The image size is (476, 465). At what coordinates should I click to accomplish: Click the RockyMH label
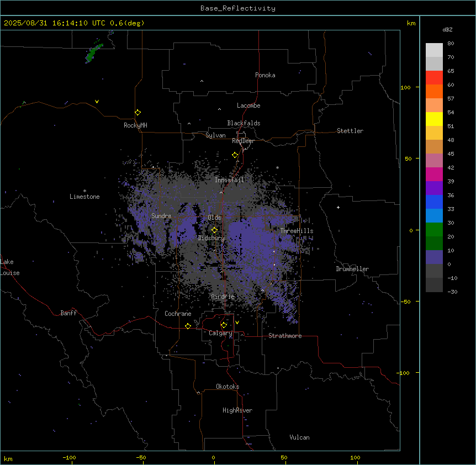pos(135,125)
